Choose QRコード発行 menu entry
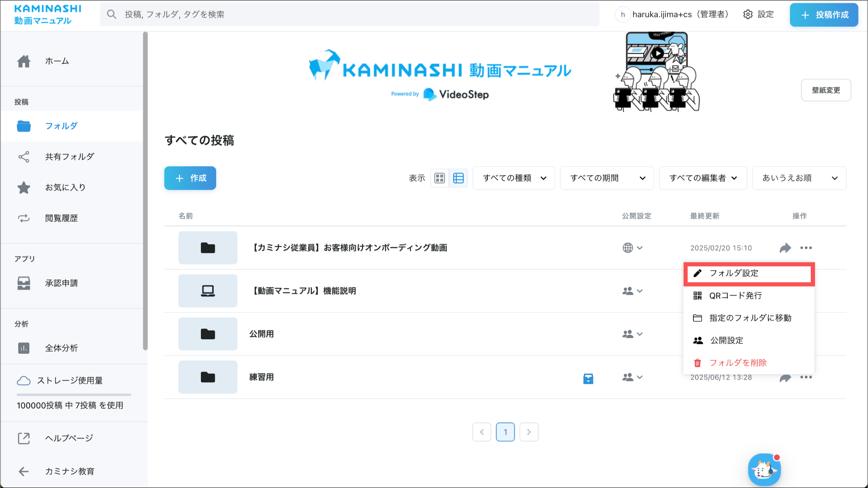868x488 pixels. (735, 296)
